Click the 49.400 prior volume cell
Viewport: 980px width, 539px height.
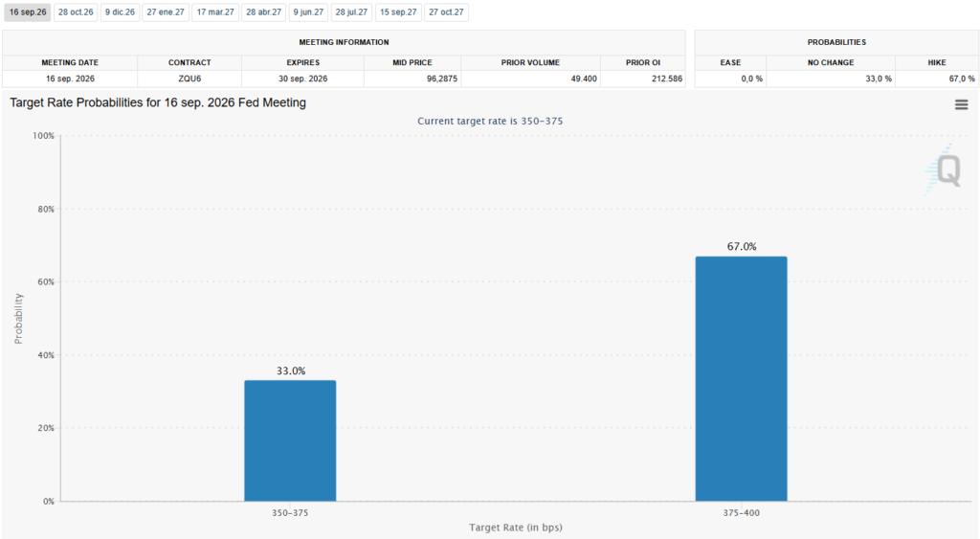pyautogui.click(x=530, y=79)
